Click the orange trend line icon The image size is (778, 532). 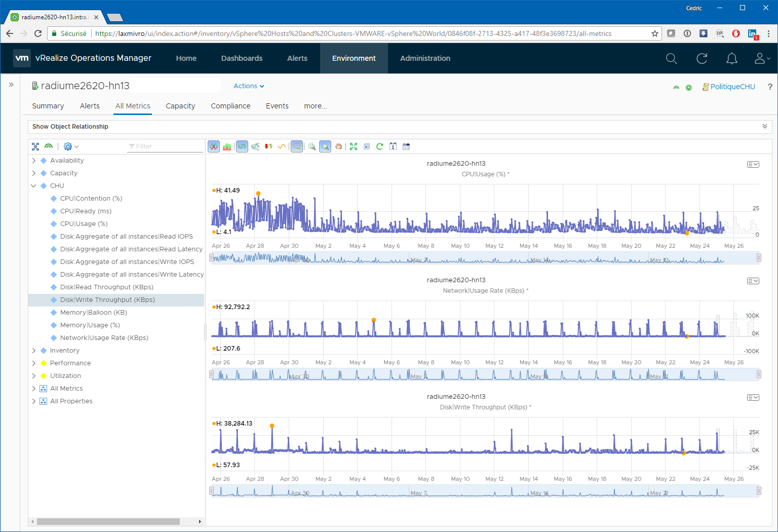pyautogui.click(x=282, y=146)
